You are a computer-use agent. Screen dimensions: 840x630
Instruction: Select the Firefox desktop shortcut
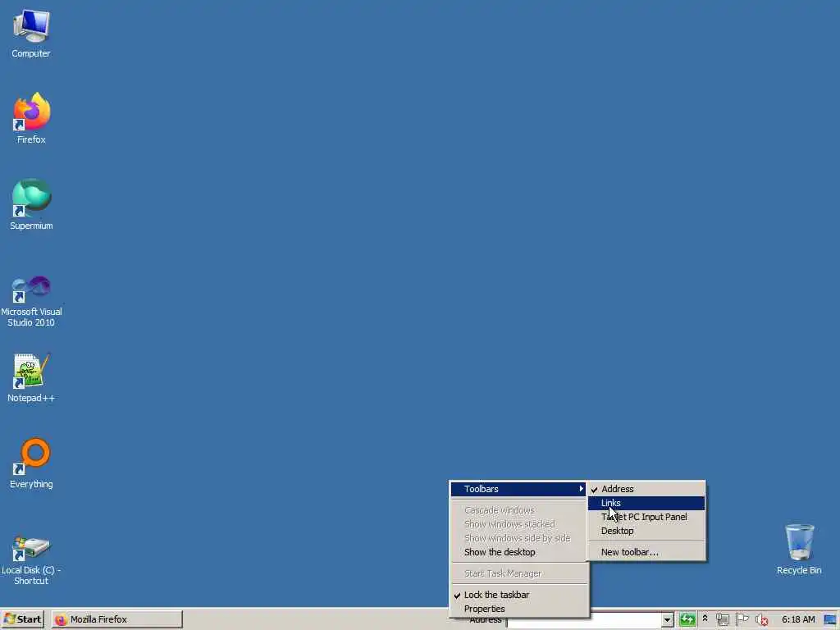coord(31,118)
